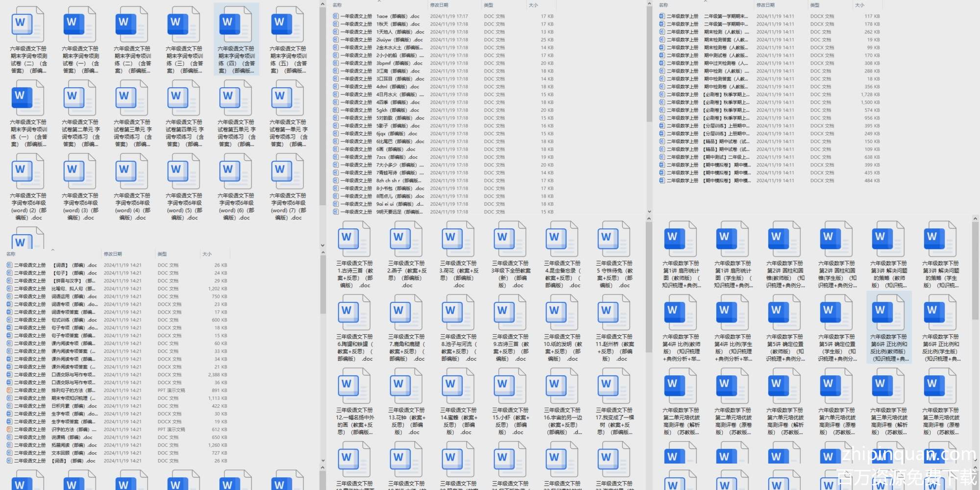The image size is (980, 490).
Task: Select 六年级数学下册 第5讲 确定位置（学生版） icon
Action: 836,312
